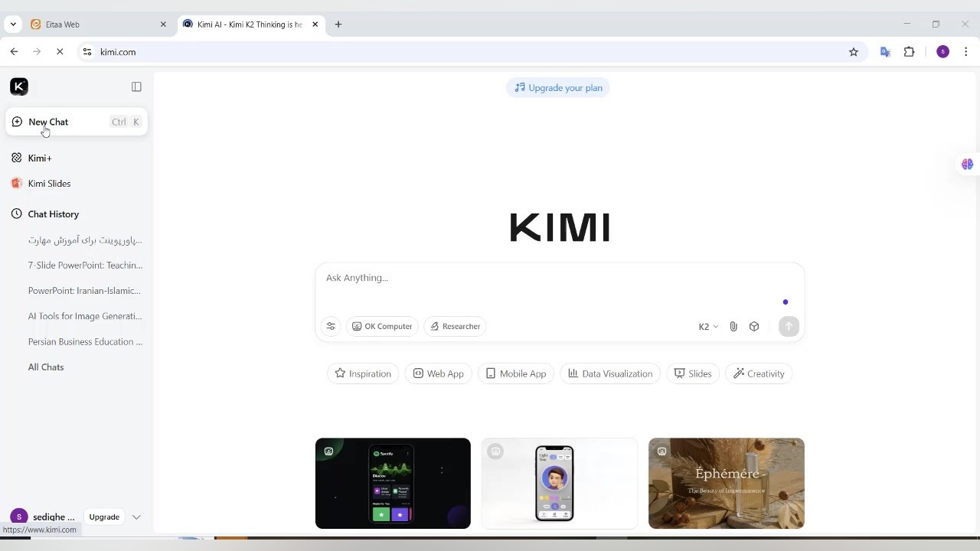Viewport: 980px width, 551px height.
Task: Open the Kimi logo home icon
Action: pos(19,86)
